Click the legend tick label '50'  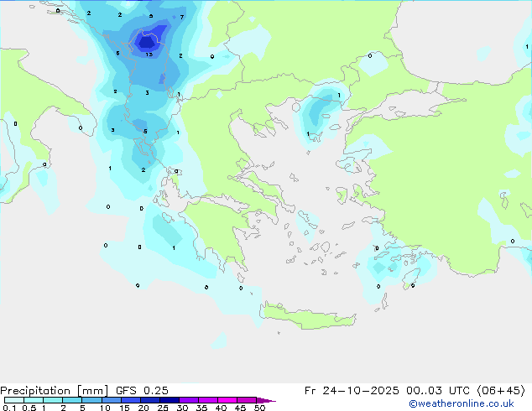pyautogui.click(x=260, y=408)
